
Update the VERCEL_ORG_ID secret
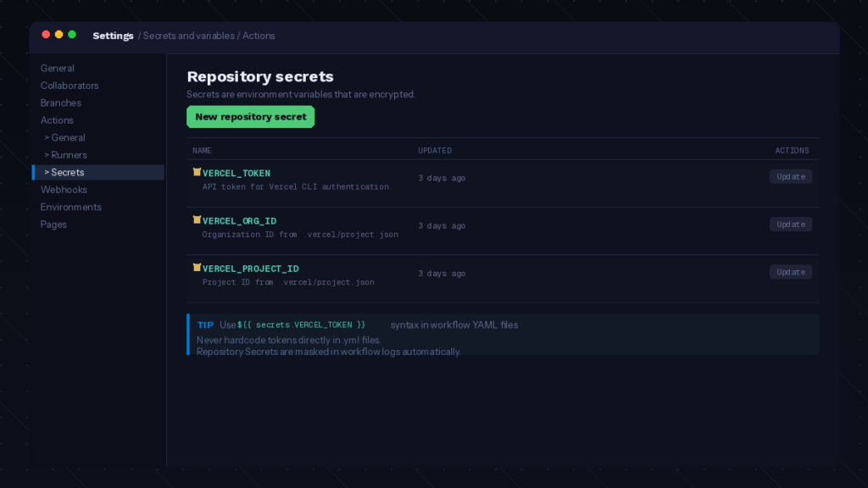coord(790,224)
